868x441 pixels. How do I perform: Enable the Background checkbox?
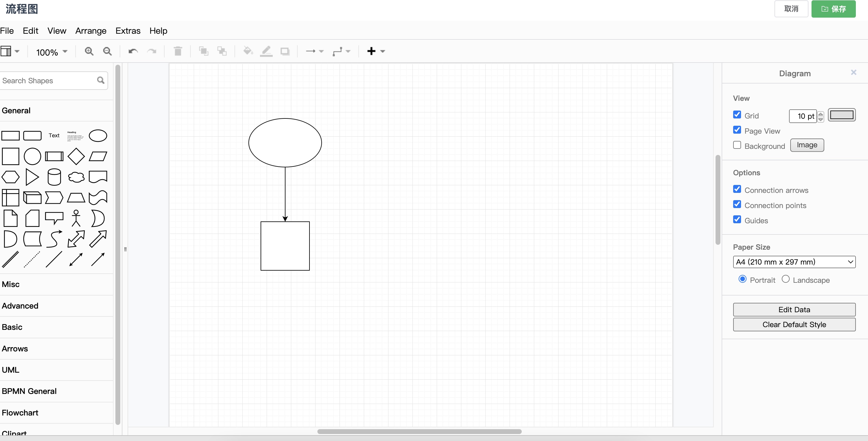coord(737,145)
